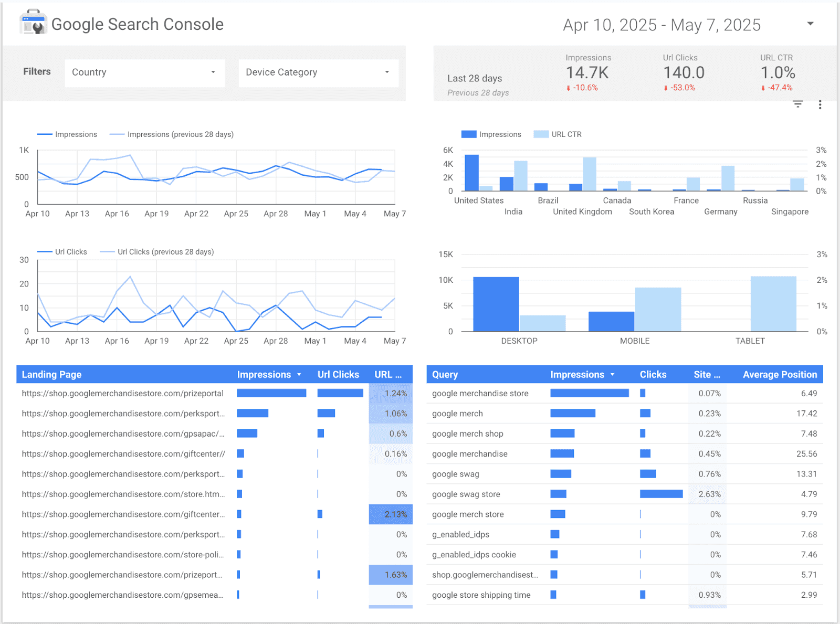Click the Url Clicks scorecard showing 140.0
The image size is (840, 624).
[684, 72]
